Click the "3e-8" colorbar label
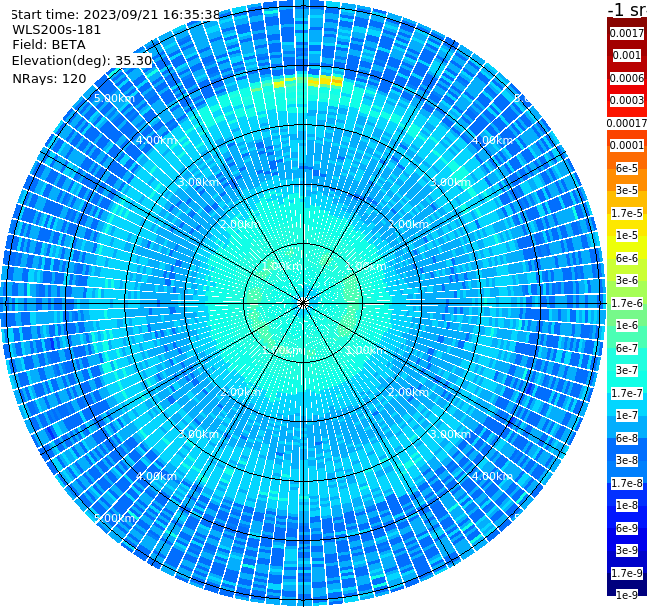 pos(627,460)
